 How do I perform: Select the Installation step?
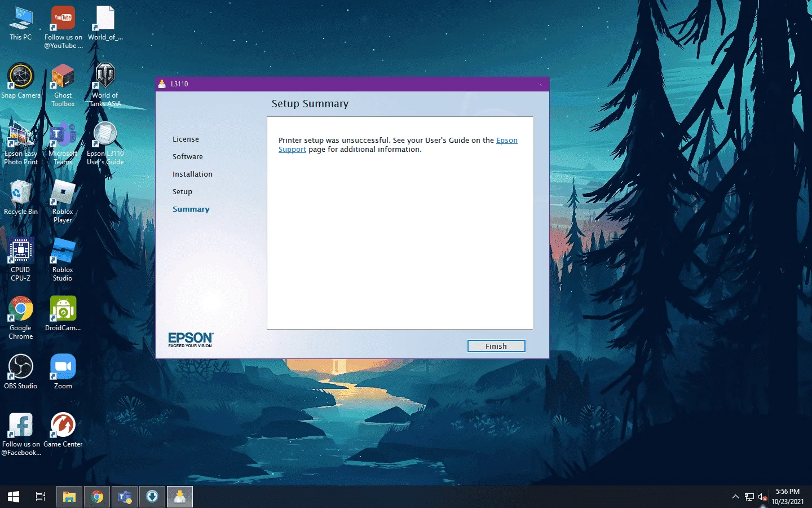[192, 174]
